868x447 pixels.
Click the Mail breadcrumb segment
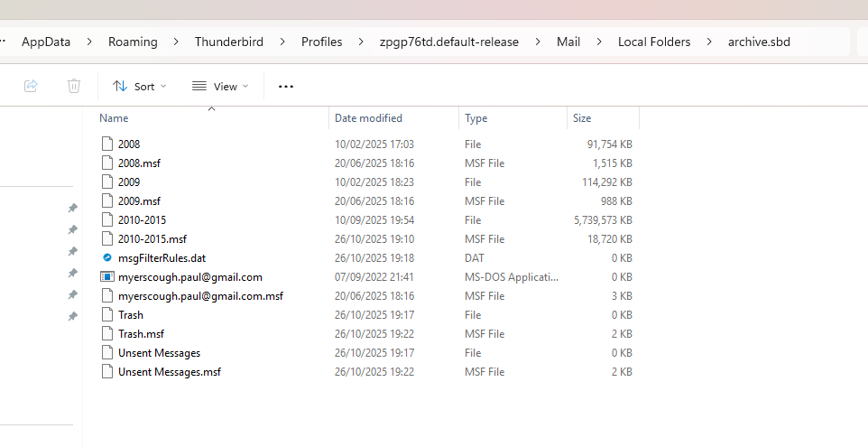click(x=568, y=42)
